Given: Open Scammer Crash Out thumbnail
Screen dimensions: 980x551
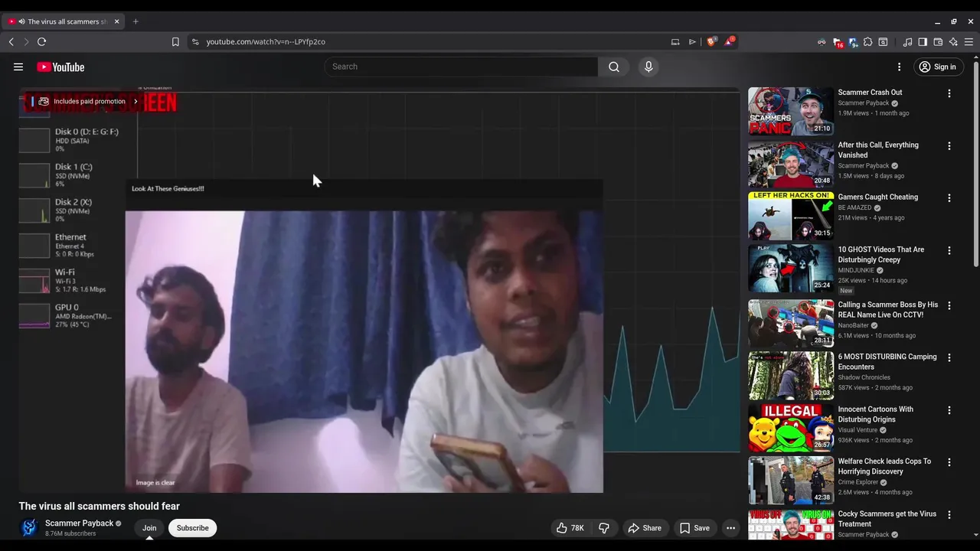Looking at the screenshot, I should point(791,112).
